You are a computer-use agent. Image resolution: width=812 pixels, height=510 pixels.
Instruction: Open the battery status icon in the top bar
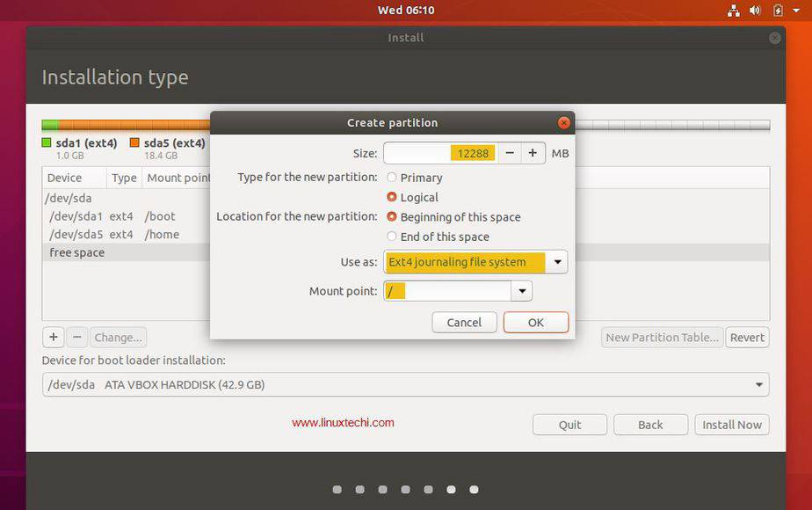coord(777,10)
